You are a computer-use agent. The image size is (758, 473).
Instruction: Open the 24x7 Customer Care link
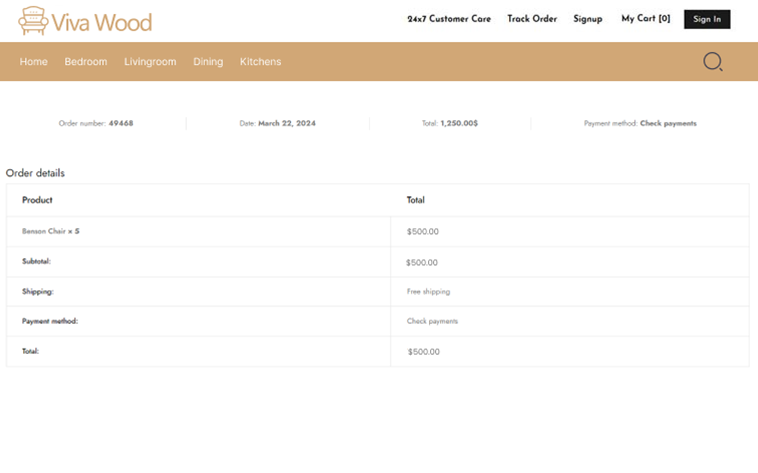coord(449,19)
